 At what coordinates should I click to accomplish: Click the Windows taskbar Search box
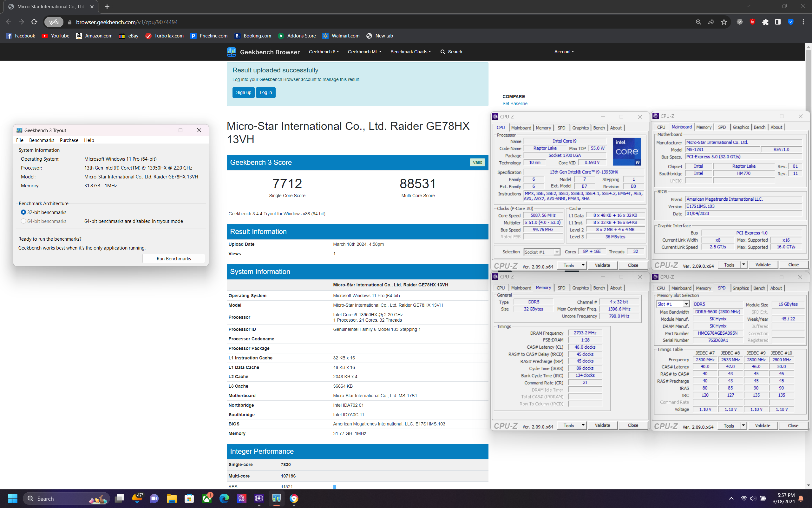[x=66, y=498]
